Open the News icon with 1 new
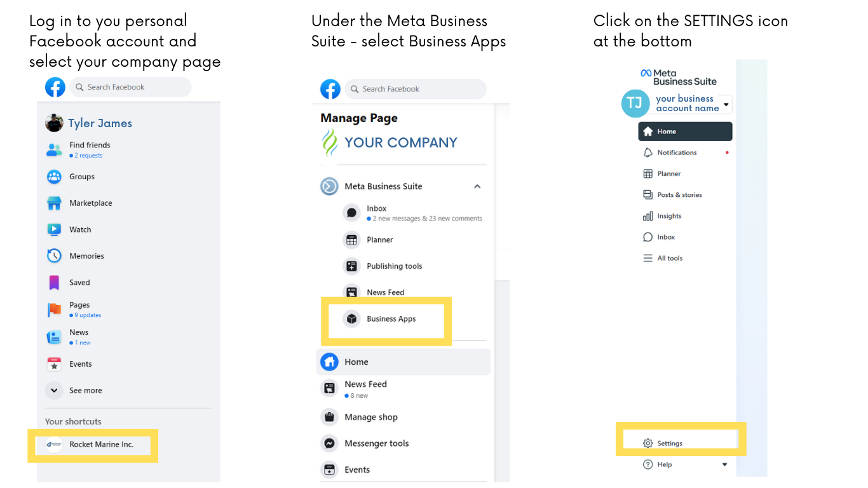The width and height of the screenshot is (868, 488). [x=54, y=337]
